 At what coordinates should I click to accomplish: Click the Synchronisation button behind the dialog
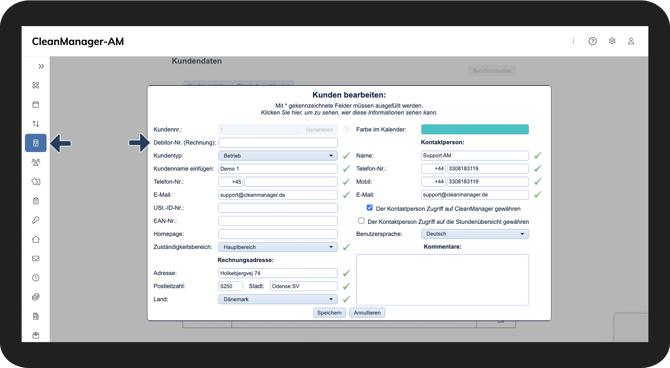pyautogui.click(x=492, y=71)
